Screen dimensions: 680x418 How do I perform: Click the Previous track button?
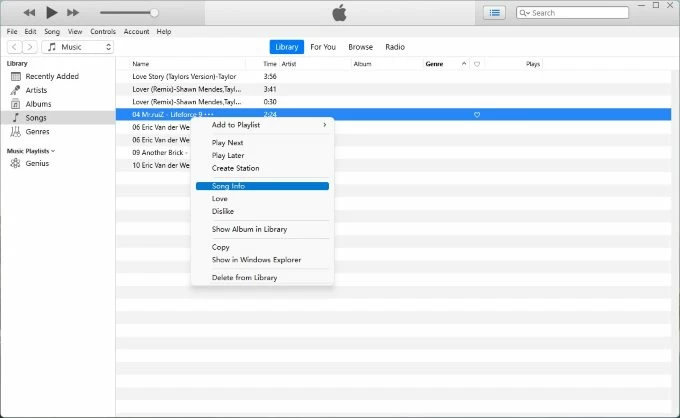pyautogui.click(x=29, y=13)
